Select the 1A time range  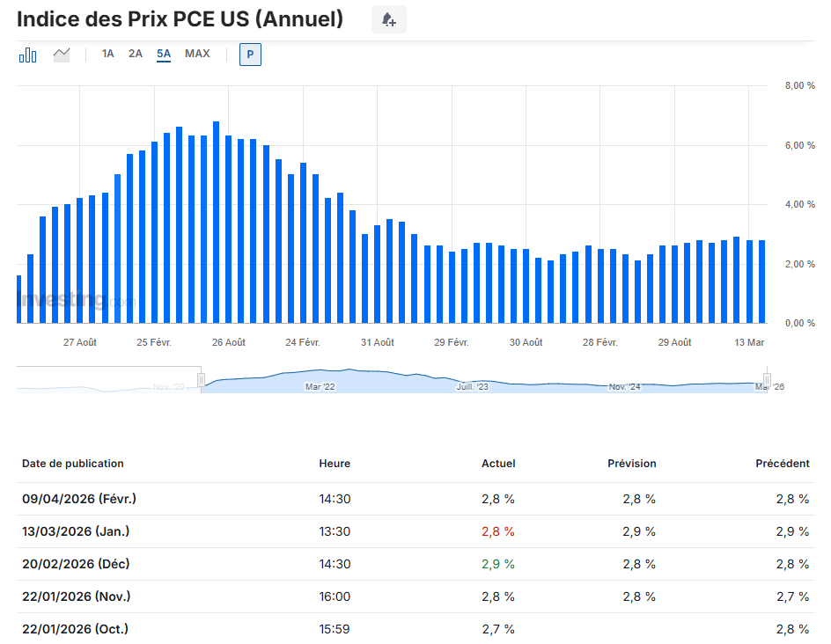(108, 54)
